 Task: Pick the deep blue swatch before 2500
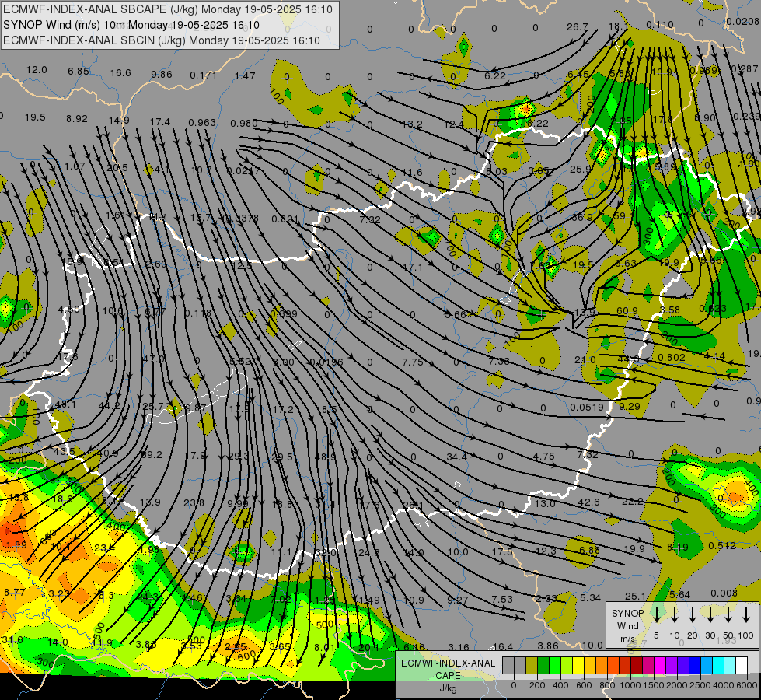click(x=695, y=666)
